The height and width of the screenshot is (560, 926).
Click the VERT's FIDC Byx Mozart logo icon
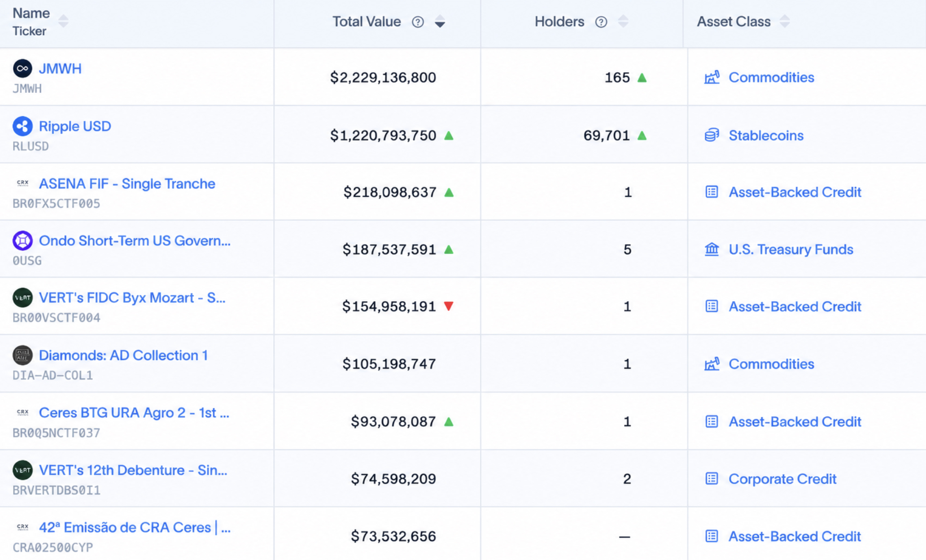(22, 297)
